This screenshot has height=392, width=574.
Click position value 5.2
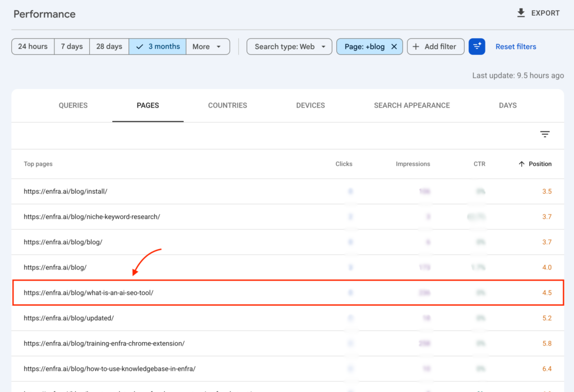547,318
